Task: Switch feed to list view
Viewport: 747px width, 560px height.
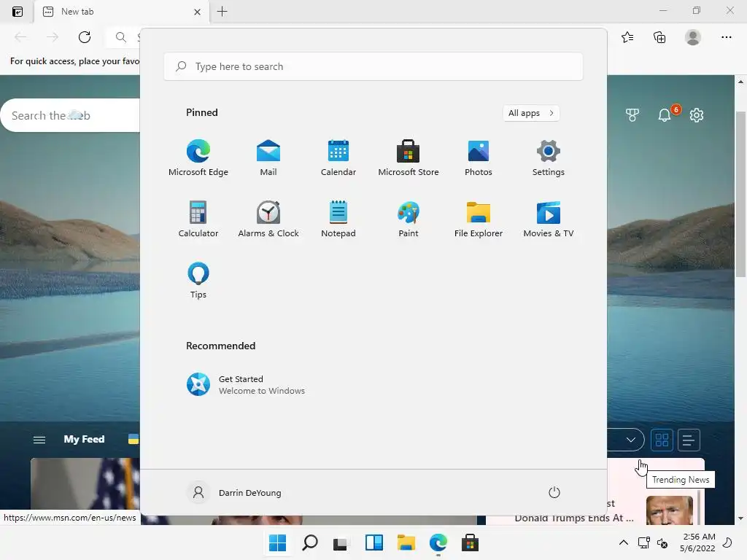Action: 688,440
